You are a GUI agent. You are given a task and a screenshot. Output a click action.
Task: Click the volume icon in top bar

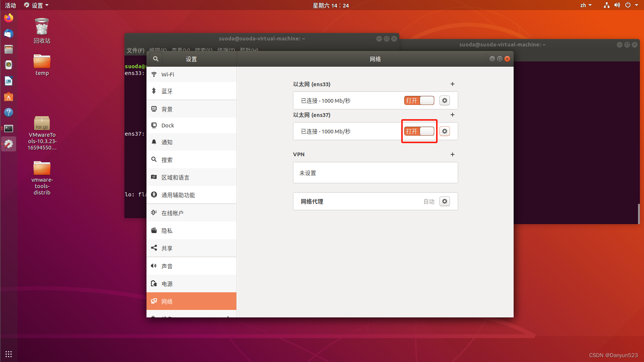point(617,5)
